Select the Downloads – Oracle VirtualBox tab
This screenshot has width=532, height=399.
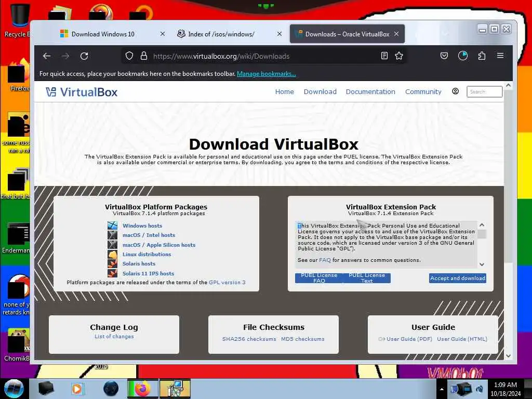[x=347, y=34]
